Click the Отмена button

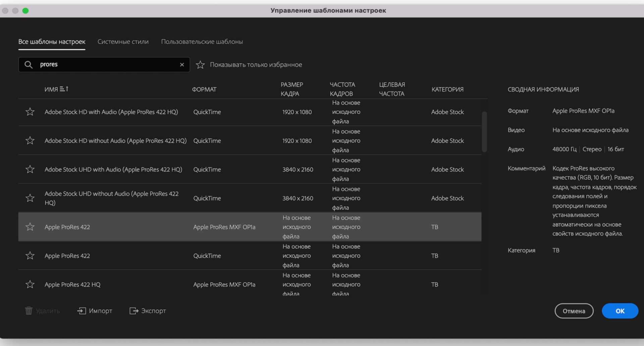coord(574,311)
